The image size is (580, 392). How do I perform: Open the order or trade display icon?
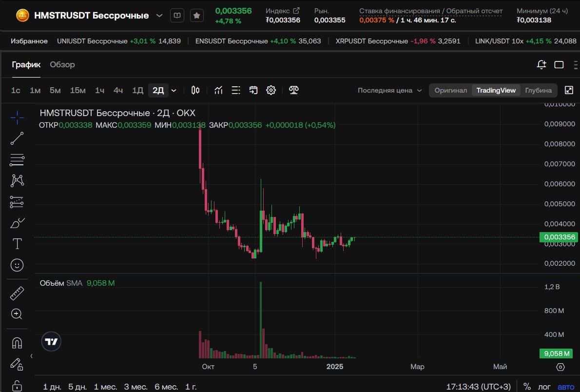[253, 90]
